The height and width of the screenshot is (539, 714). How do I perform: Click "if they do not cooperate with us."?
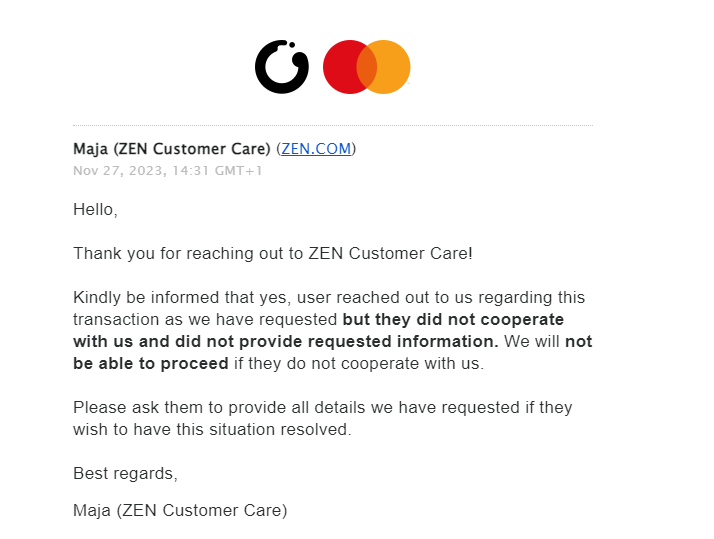click(x=358, y=364)
